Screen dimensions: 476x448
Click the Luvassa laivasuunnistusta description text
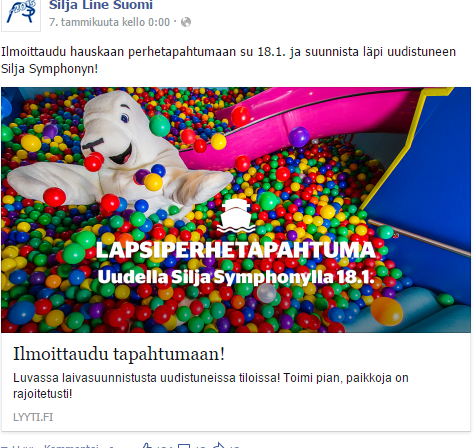pyautogui.click(x=211, y=386)
